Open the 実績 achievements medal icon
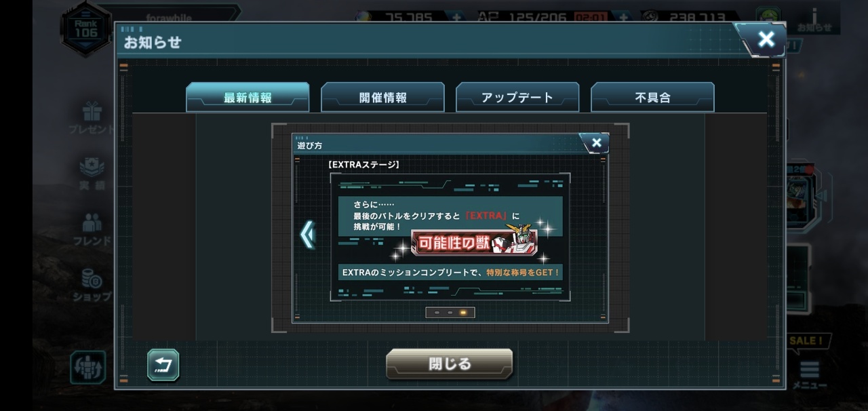This screenshot has height=411, width=868. [x=92, y=172]
